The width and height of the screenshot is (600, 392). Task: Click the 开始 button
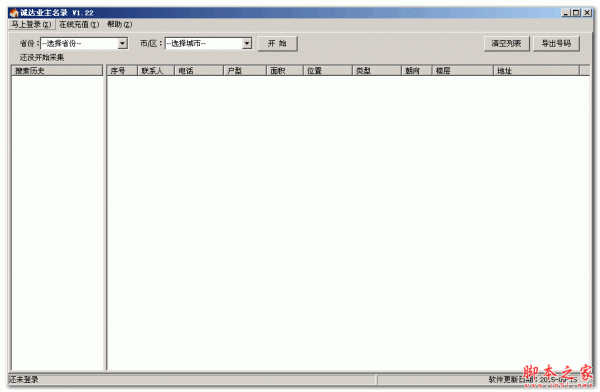point(277,43)
